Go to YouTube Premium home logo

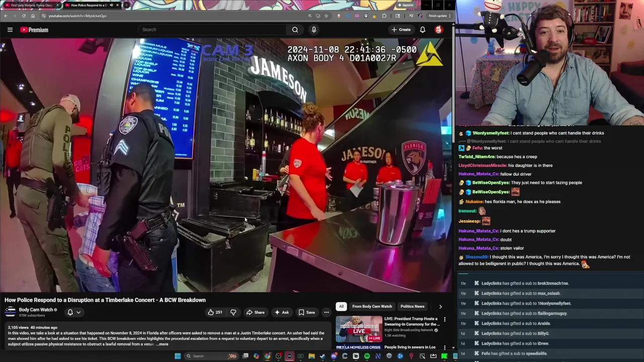(x=34, y=30)
